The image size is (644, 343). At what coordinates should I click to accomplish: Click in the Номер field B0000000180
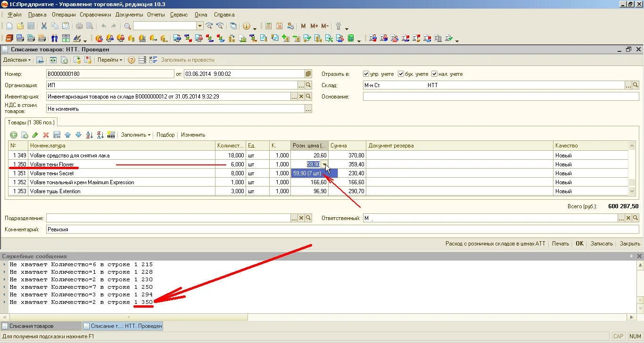tap(110, 74)
